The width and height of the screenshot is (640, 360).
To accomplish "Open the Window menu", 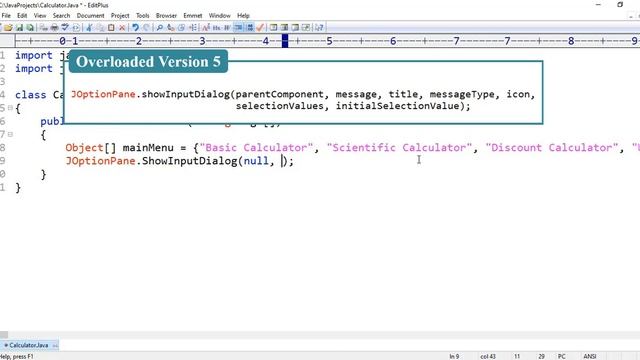I will [x=220, y=16].
